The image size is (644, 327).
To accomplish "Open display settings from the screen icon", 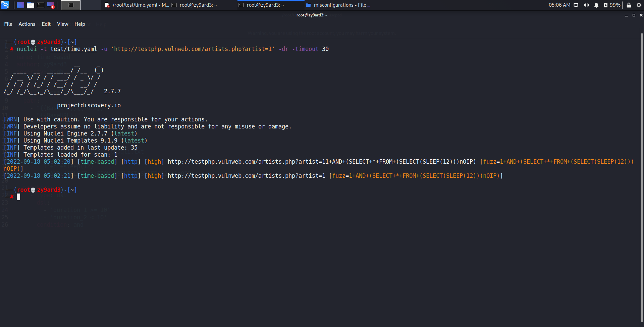I will tap(576, 5).
